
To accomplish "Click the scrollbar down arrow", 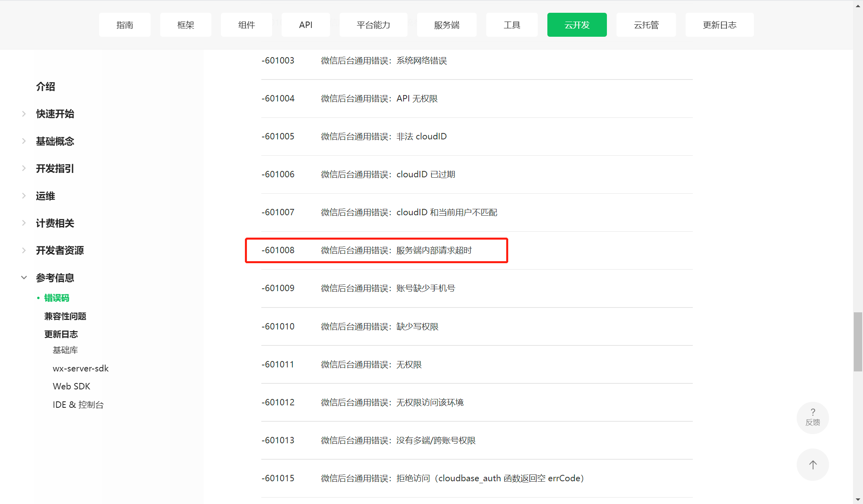I will [858, 500].
